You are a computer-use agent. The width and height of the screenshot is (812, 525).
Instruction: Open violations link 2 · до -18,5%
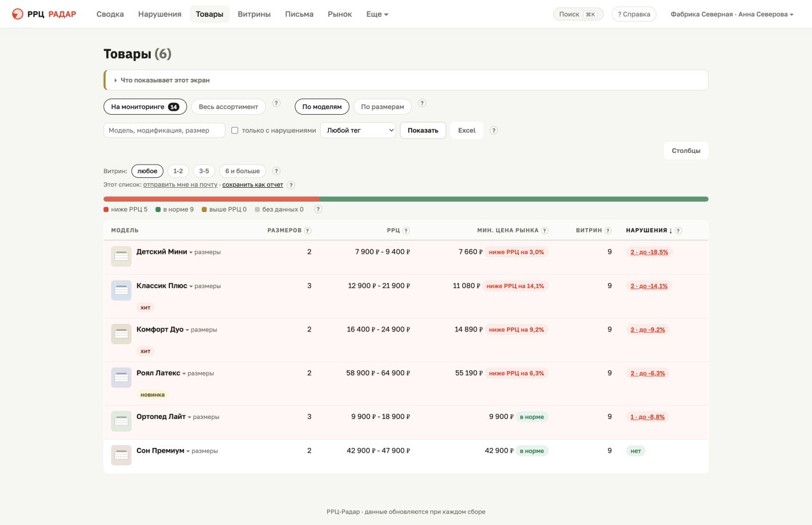(x=649, y=252)
